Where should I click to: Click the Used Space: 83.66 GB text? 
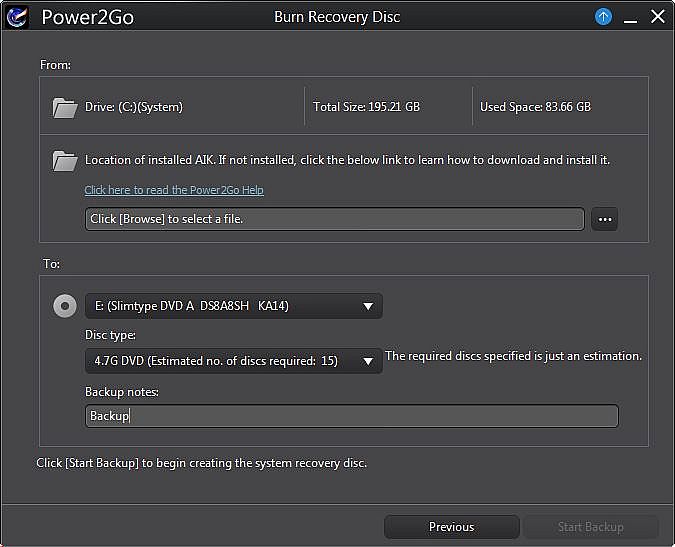pyautogui.click(x=536, y=107)
